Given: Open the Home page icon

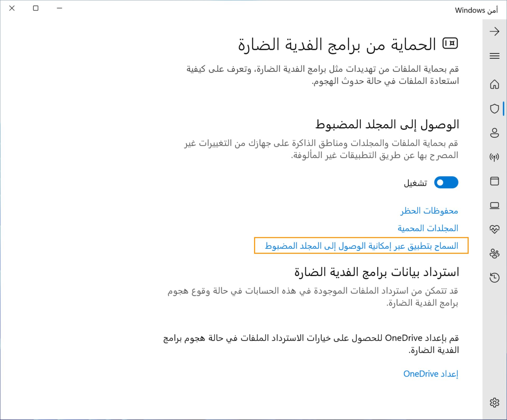Looking at the screenshot, I should click(494, 85).
